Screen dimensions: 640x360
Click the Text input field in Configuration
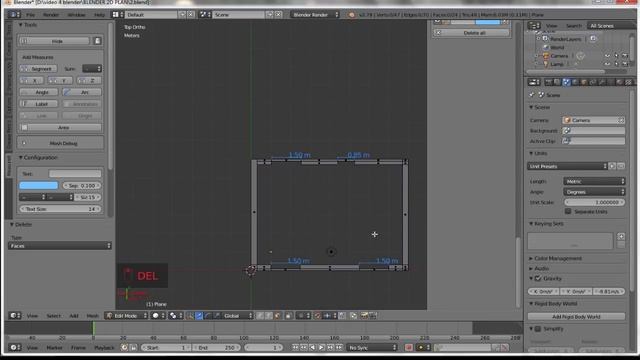pyautogui.click(x=75, y=173)
